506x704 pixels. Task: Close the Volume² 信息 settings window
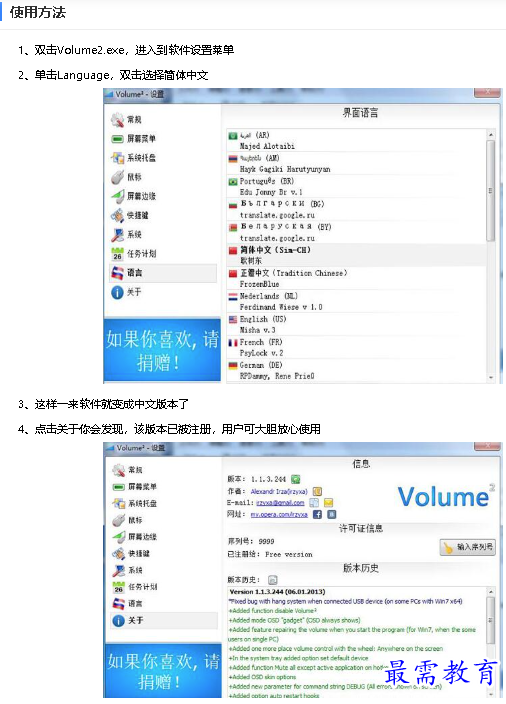487,446
